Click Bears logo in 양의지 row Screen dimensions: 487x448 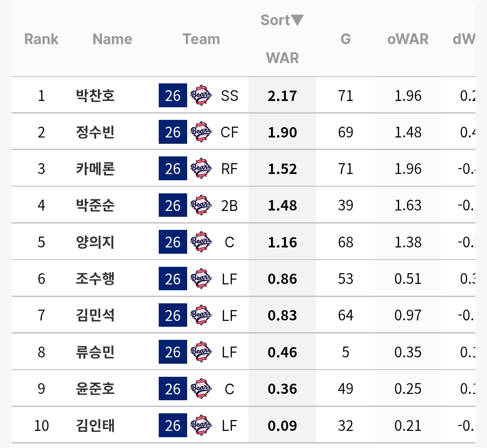point(201,242)
